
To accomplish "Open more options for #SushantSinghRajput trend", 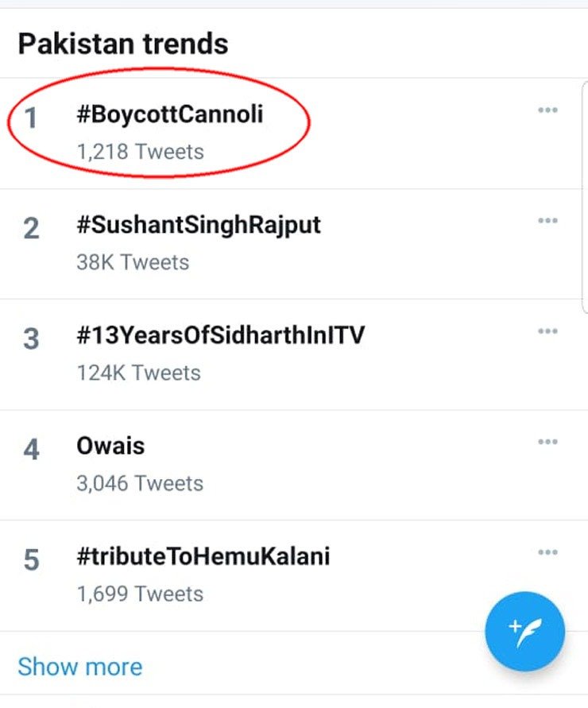I will coord(547,221).
